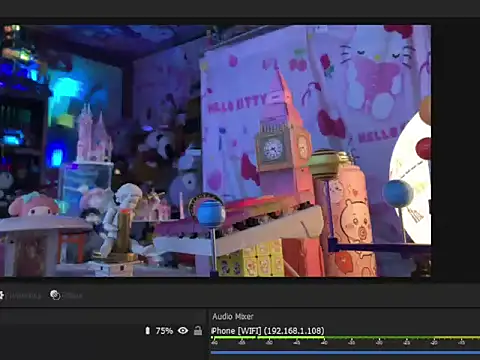Click the Audio Mixer panel title
The image size is (480, 360).
[x=233, y=316]
